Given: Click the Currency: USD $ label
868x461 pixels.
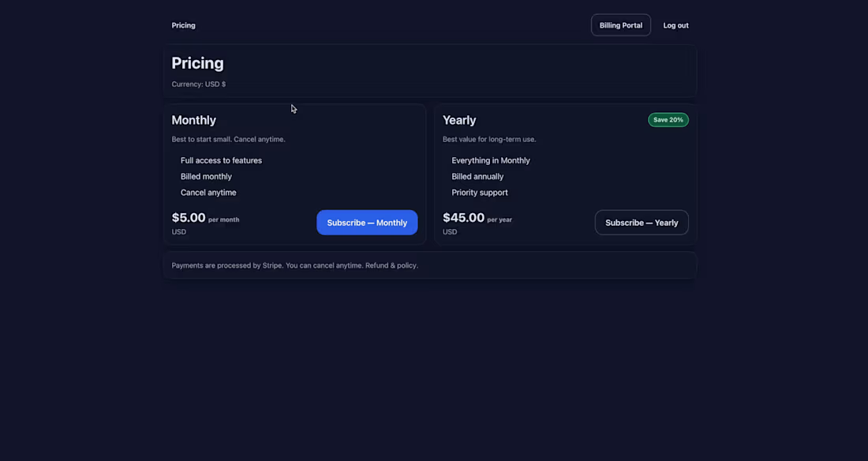Looking at the screenshot, I should click(x=198, y=84).
